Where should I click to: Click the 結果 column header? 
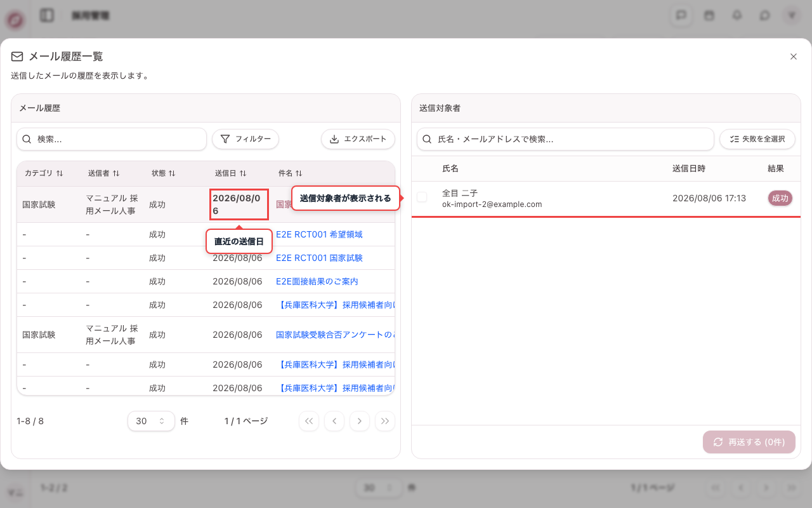coord(776,168)
